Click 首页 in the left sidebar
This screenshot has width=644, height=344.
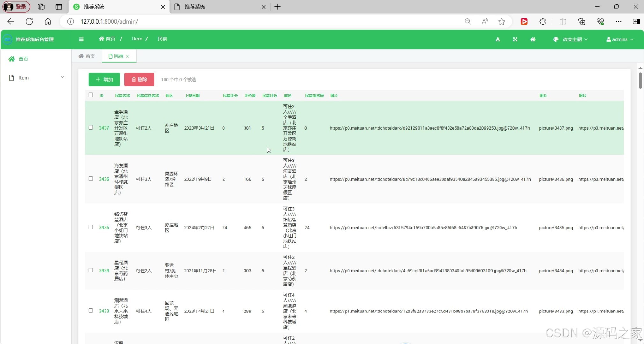tap(23, 59)
